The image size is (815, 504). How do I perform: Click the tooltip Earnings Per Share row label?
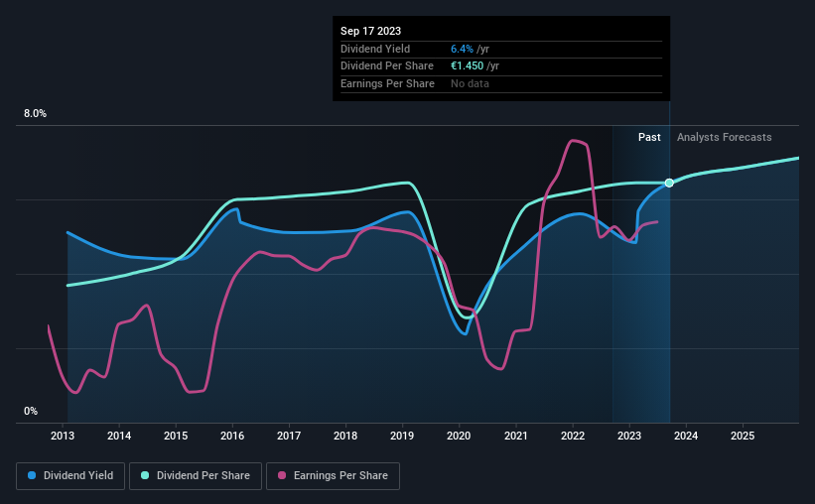(x=387, y=83)
